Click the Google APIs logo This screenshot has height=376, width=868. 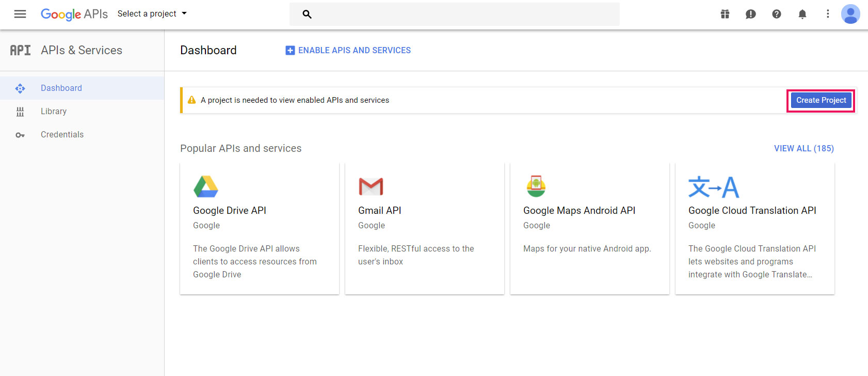tap(74, 14)
